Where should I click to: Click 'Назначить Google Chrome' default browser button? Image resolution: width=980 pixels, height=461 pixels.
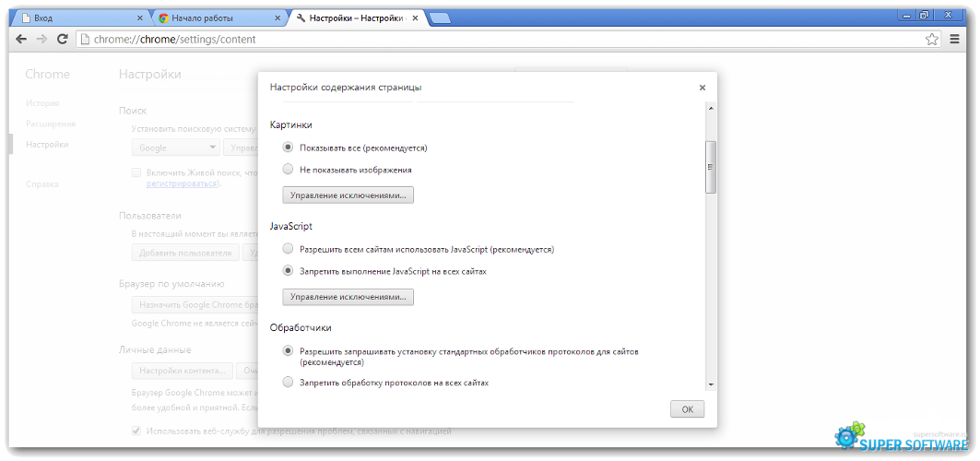(x=195, y=305)
